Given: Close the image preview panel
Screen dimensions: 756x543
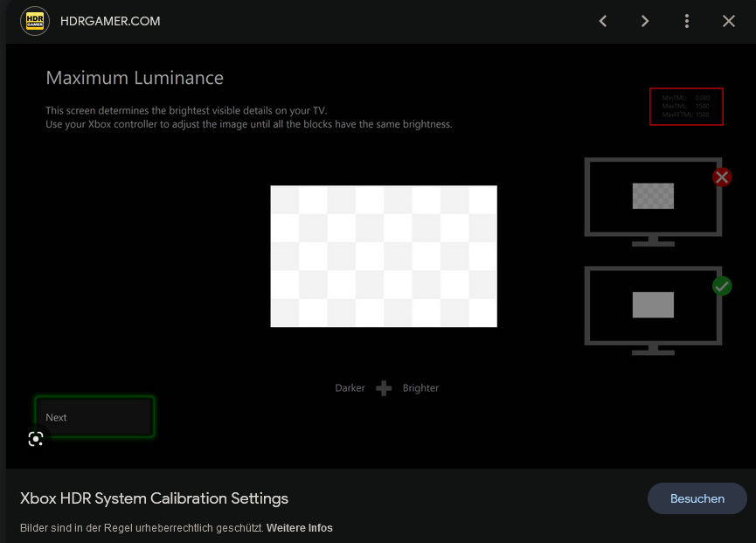Looking at the screenshot, I should click(x=729, y=21).
